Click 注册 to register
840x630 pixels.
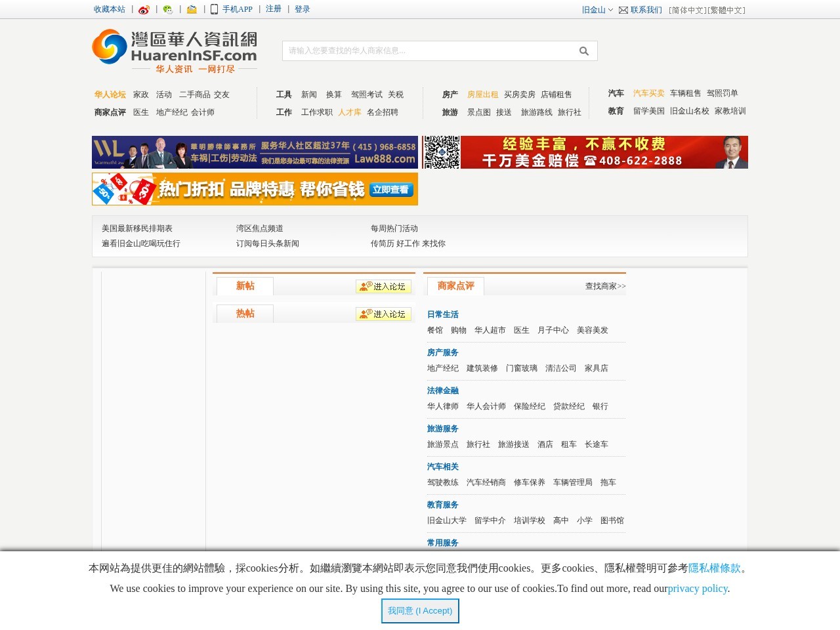(x=274, y=9)
